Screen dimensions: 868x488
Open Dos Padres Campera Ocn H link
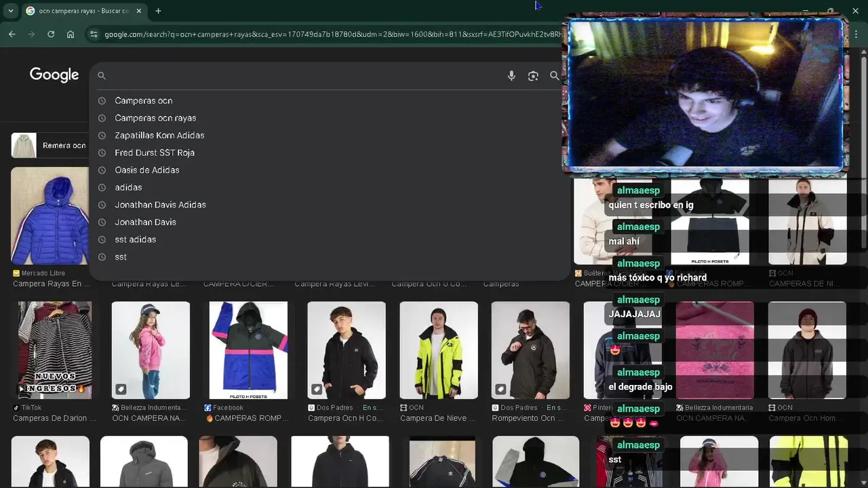pyautogui.click(x=346, y=418)
